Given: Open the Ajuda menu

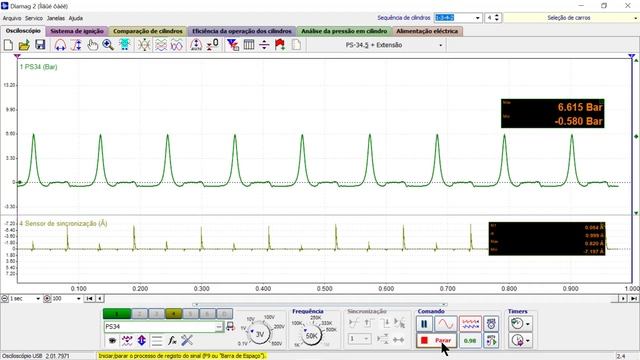Looking at the screenshot, I should (76, 18).
